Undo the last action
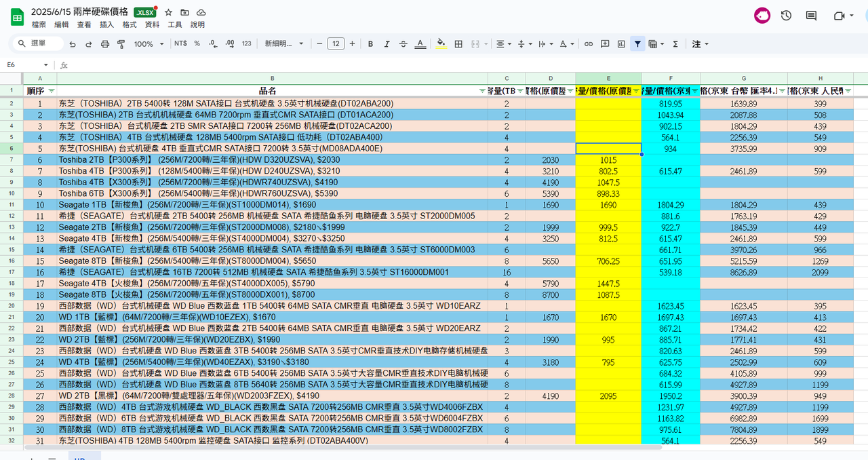This screenshot has width=868, height=460. (73, 43)
